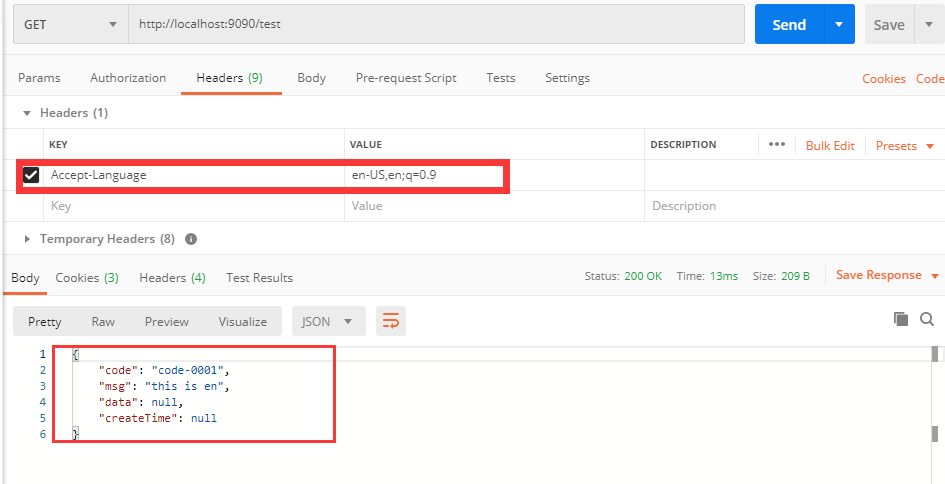Open the Cookies link
945x484 pixels.
pyautogui.click(x=884, y=79)
